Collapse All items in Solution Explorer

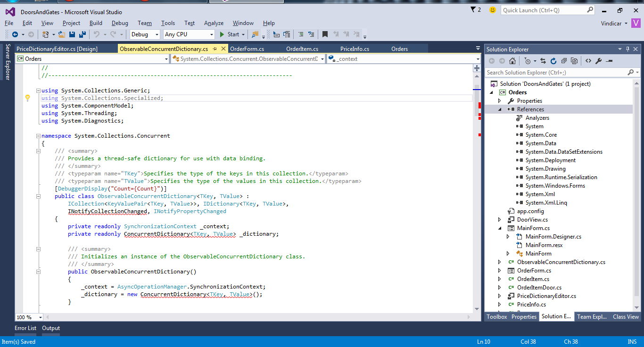[563, 61]
